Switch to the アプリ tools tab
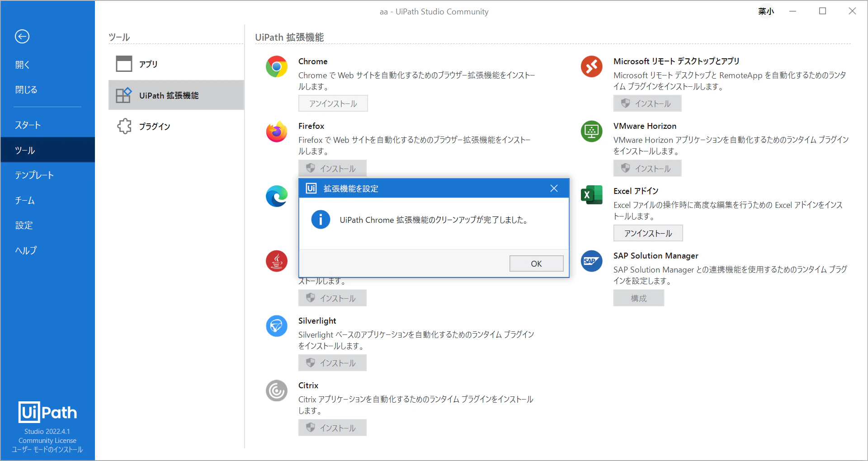Viewport: 868px width, 461px height. [176, 64]
